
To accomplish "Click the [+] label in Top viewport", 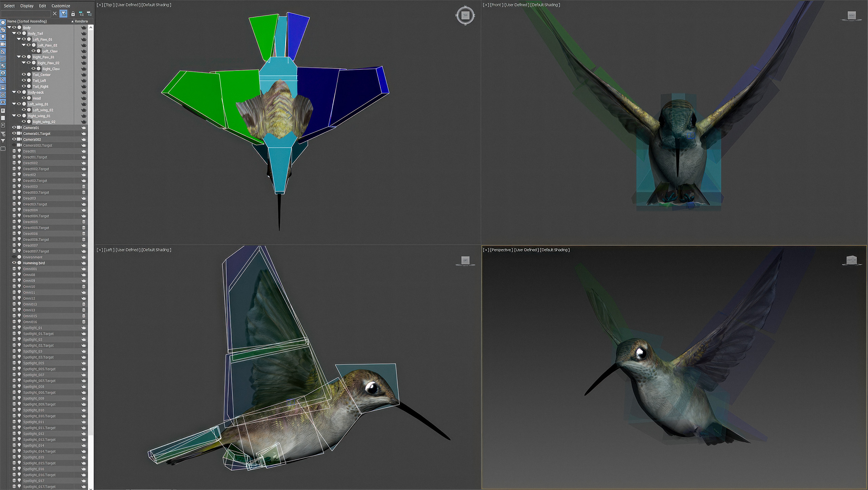I will coord(99,5).
